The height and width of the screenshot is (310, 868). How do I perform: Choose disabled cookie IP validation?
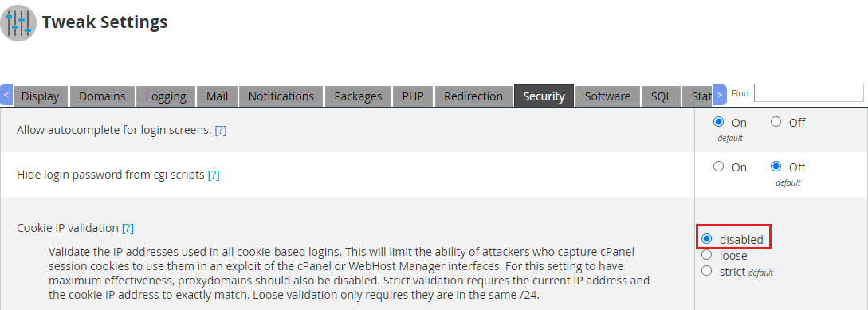point(706,238)
